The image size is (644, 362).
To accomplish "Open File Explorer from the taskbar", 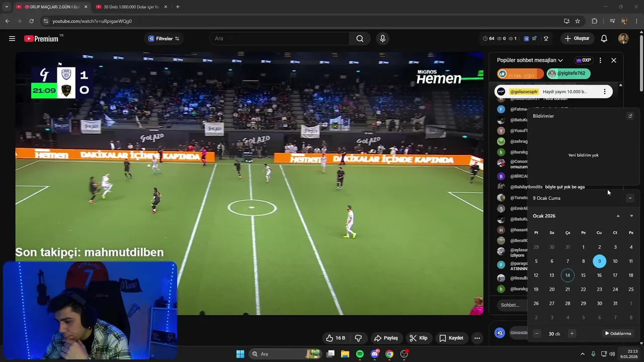I will coord(345,354).
